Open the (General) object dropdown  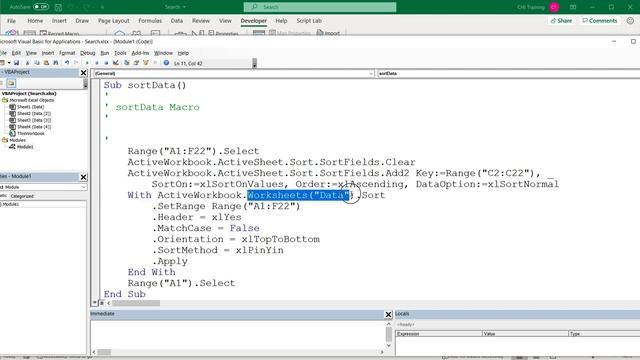point(233,73)
